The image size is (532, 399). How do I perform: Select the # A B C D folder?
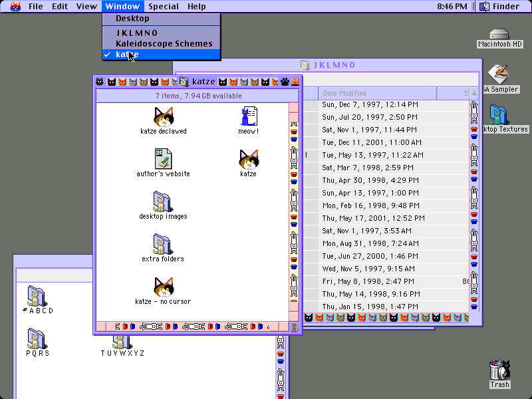click(37, 296)
